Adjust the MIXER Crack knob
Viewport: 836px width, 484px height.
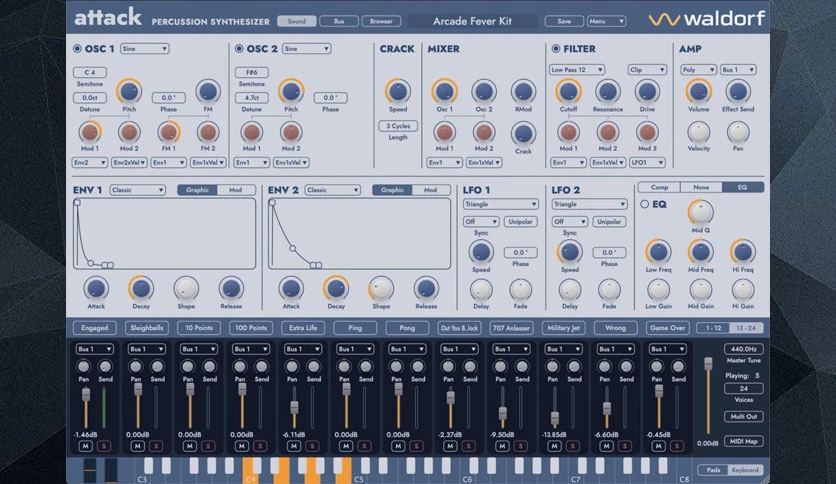coord(523,133)
